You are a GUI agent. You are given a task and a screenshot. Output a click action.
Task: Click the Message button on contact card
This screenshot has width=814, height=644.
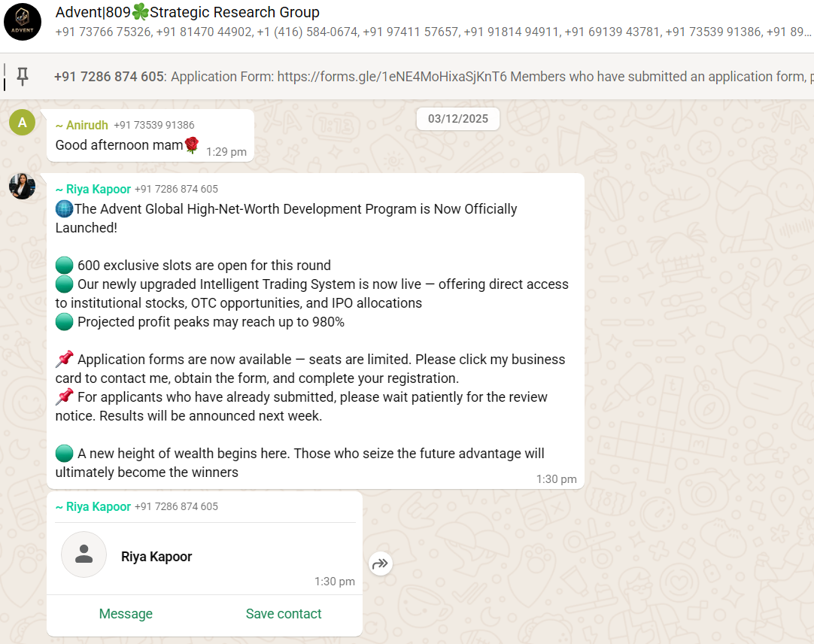pyautogui.click(x=126, y=614)
